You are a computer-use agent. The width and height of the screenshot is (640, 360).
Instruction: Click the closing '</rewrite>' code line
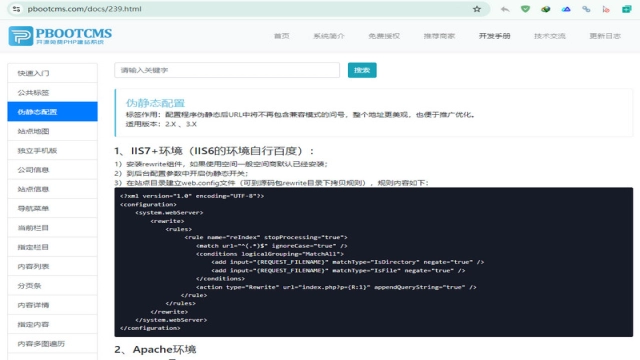[x=169, y=312]
